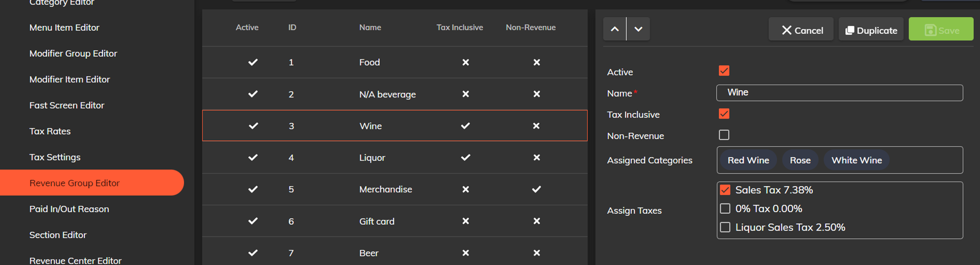
Task: Open Menu Item Editor in sidebar
Action: coord(64,27)
